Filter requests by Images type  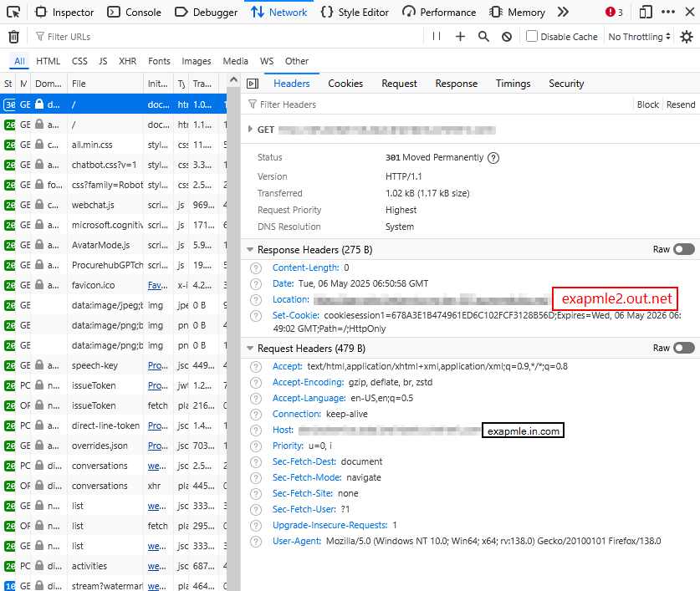[196, 61]
